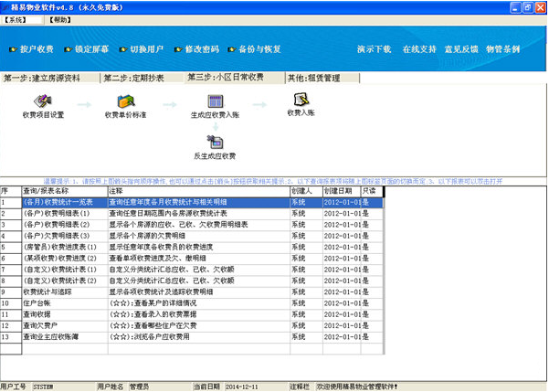Open 修改密码 in the toolbar
The width and height of the screenshot is (549, 392).
coord(196,49)
